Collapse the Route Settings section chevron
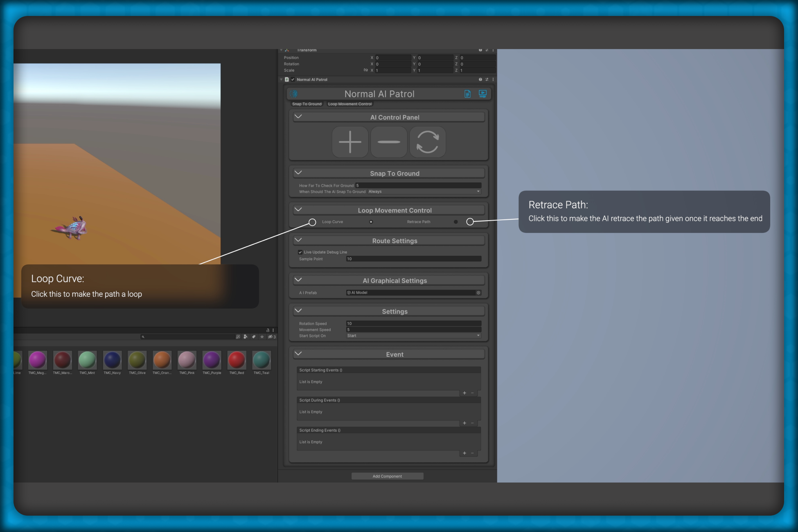This screenshot has width=798, height=532. [298, 240]
